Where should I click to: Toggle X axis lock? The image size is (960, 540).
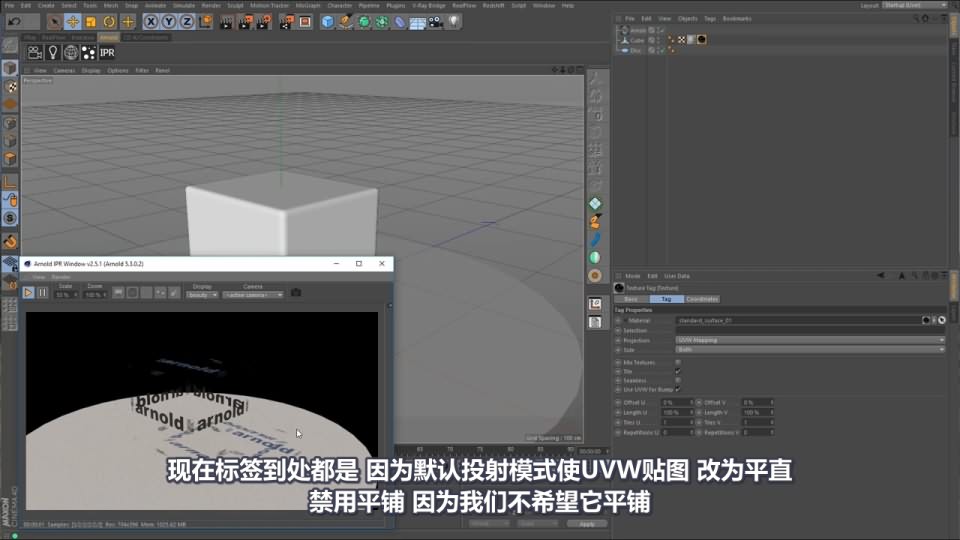[x=151, y=22]
